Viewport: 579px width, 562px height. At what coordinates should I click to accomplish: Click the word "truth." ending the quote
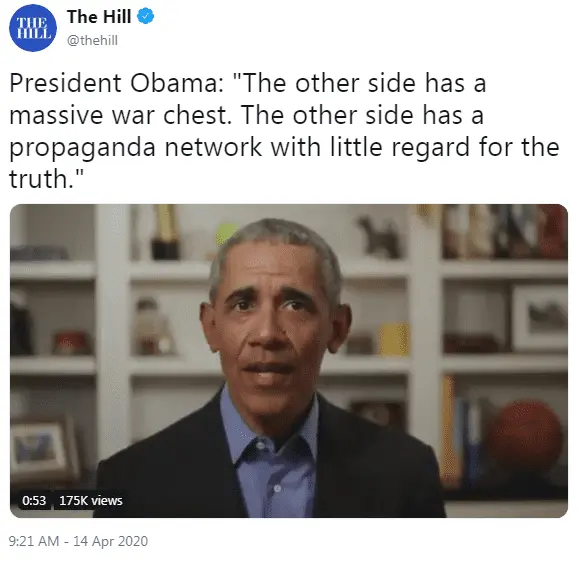tap(46, 179)
